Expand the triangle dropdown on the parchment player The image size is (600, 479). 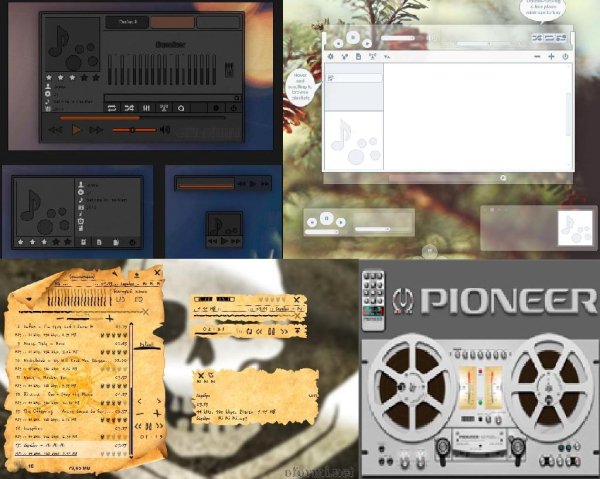[x=29, y=299]
